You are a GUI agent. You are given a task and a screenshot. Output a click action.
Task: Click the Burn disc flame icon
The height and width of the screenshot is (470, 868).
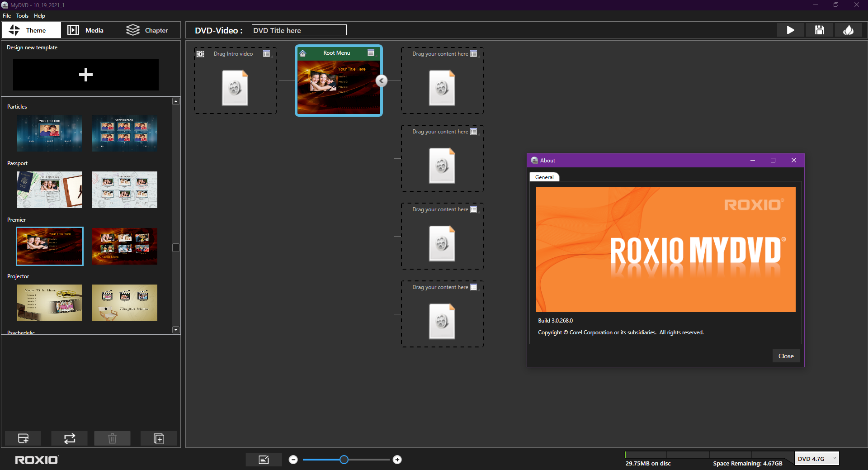(x=848, y=30)
